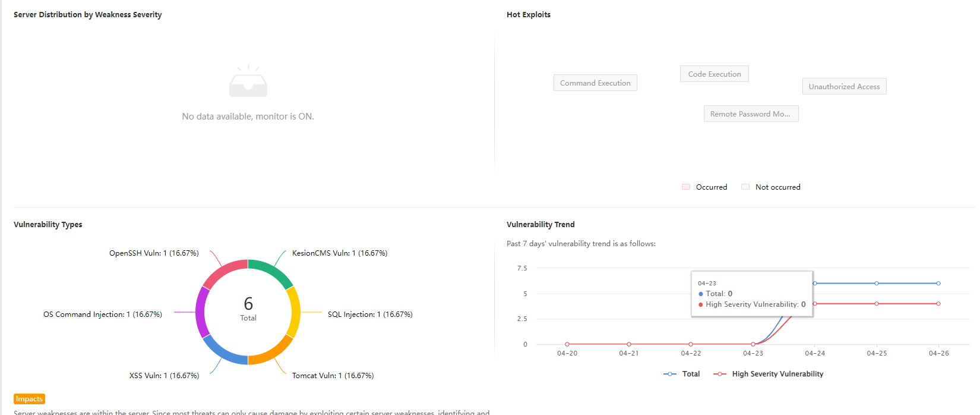This screenshot has height=415, width=980.
Task: Click the blue Total data point at 04-24
Action: pyautogui.click(x=815, y=284)
